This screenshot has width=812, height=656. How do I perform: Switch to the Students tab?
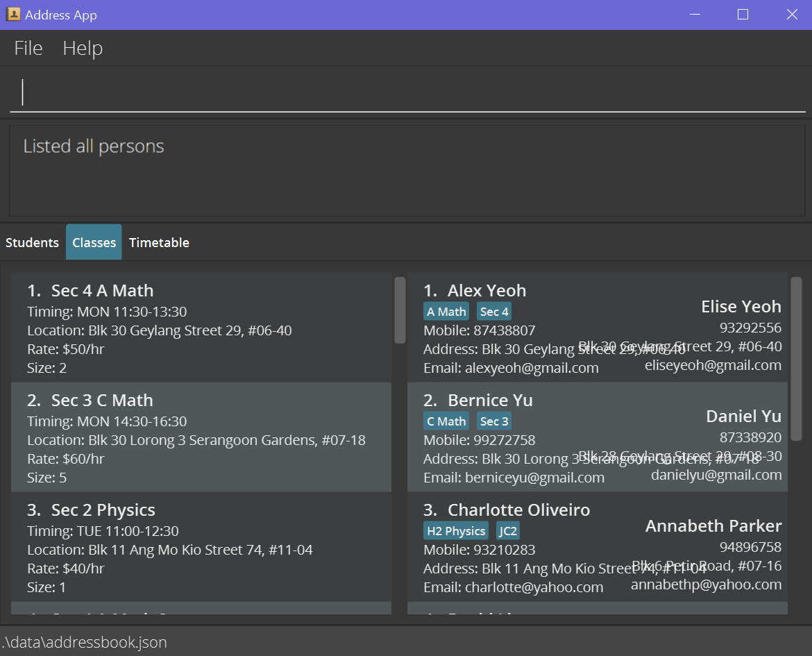pyautogui.click(x=32, y=242)
